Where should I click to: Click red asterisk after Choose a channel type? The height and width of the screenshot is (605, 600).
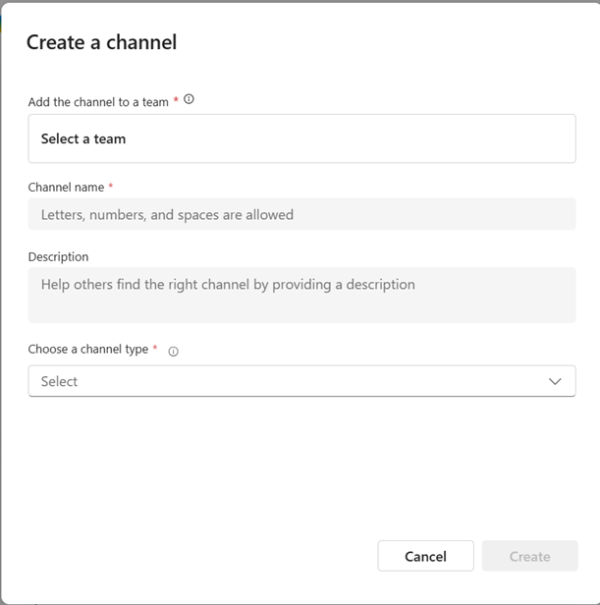[x=155, y=347]
